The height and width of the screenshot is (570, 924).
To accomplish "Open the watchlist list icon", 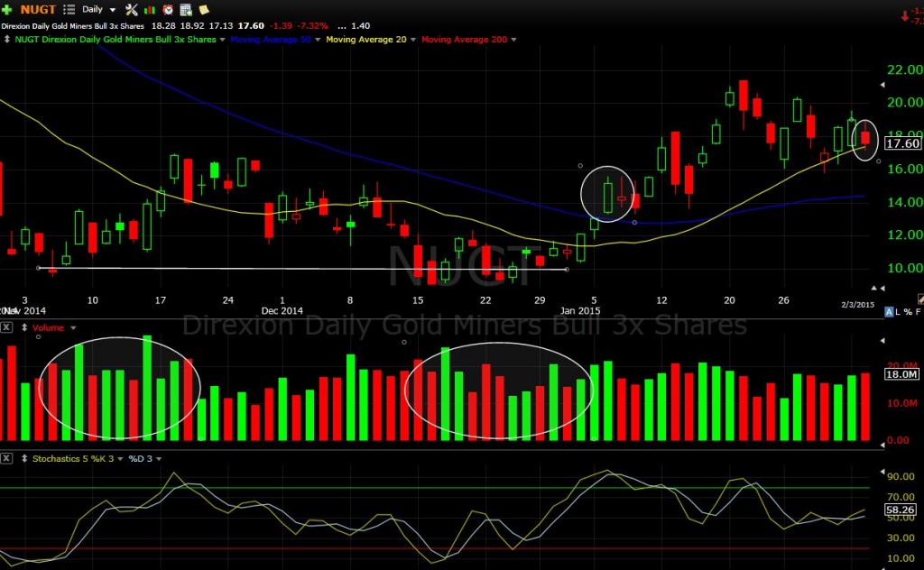I will [x=69, y=9].
